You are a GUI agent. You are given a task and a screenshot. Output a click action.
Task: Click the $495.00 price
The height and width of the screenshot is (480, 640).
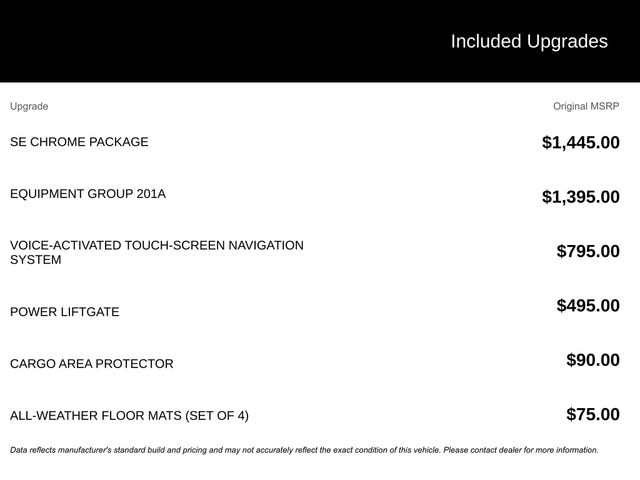point(588,306)
